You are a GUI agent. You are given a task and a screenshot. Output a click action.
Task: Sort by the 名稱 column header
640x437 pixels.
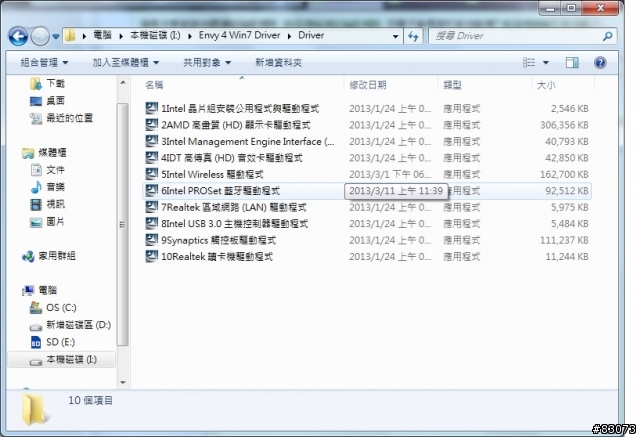[x=154, y=85]
